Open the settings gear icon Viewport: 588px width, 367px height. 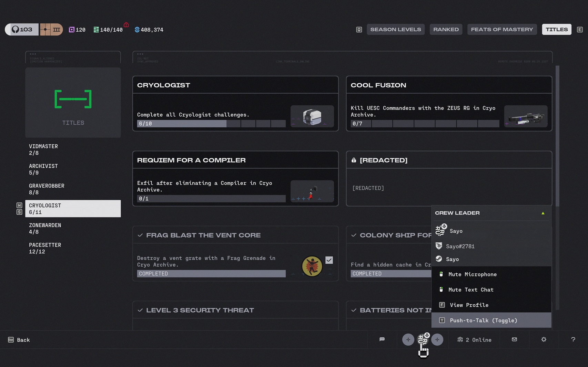[544, 339]
